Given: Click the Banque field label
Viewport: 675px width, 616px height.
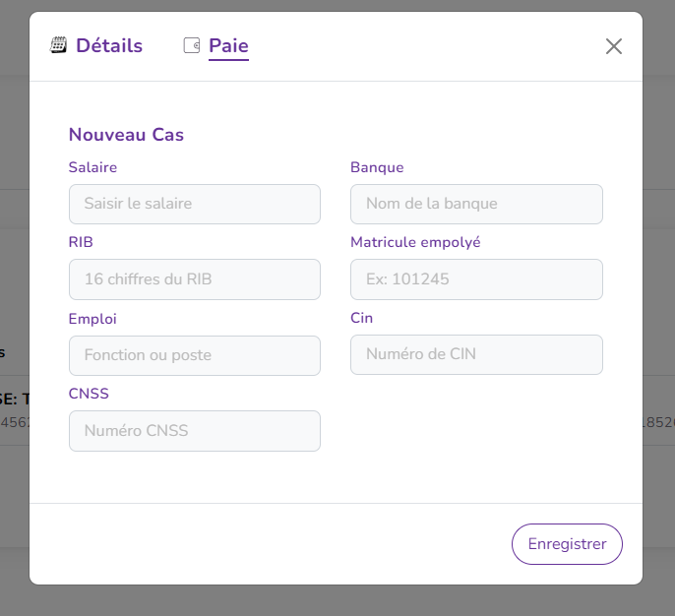Looking at the screenshot, I should tap(377, 167).
